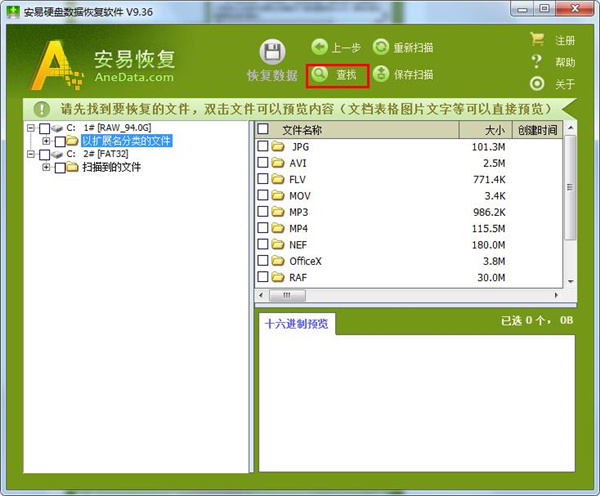This screenshot has height=496, width=600.
Task: Click the file list horizontal scrollbar thumb
Action: click(x=287, y=295)
